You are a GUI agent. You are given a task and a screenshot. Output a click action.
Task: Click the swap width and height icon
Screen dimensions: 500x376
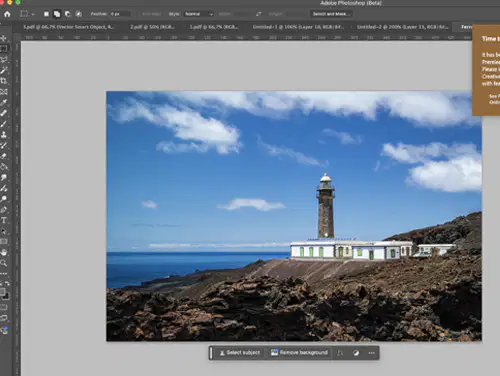(258, 14)
